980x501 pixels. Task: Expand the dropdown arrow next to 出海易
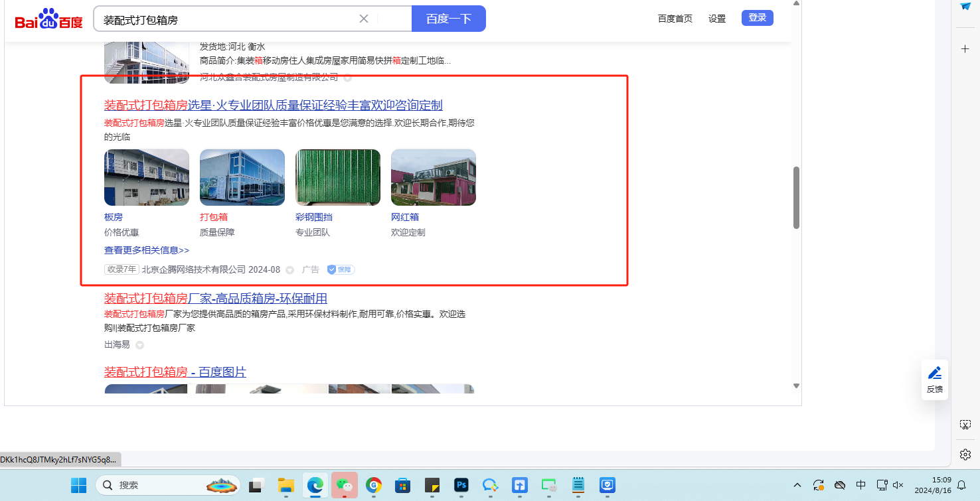point(139,345)
